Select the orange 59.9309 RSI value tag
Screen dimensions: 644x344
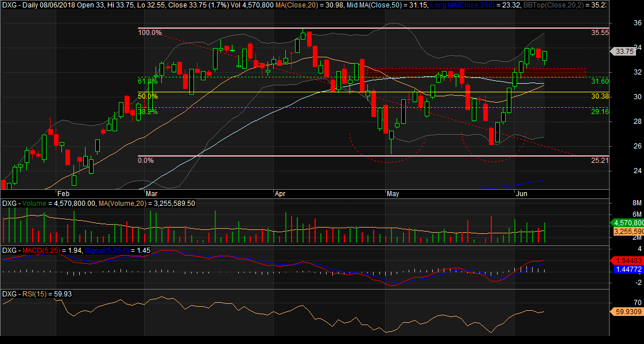point(627,312)
